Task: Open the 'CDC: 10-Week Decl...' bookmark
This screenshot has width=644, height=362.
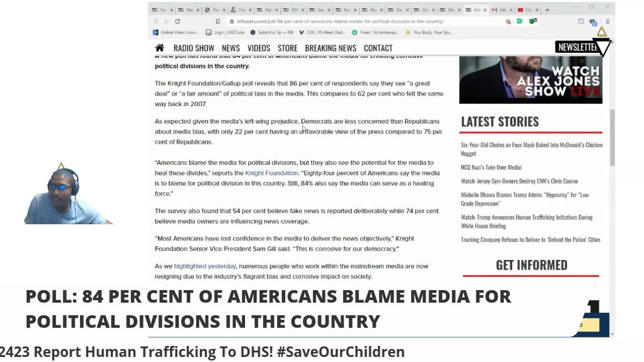Action: (x=322, y=32)
